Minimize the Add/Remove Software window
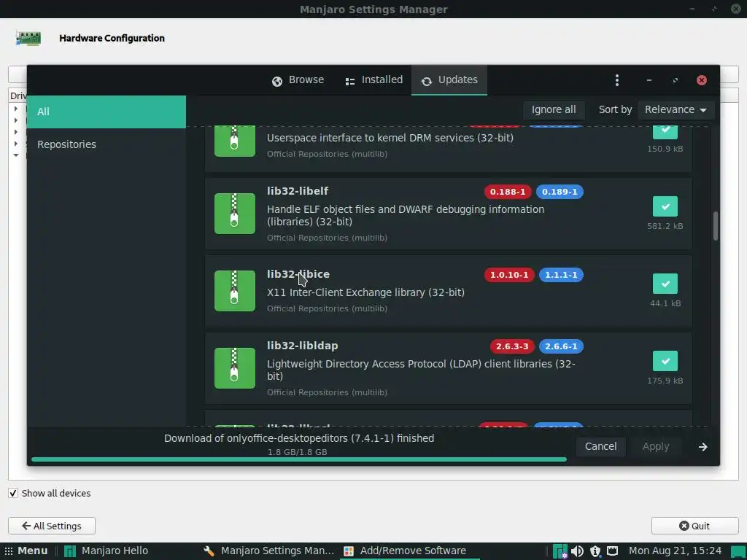 point(649,80)
